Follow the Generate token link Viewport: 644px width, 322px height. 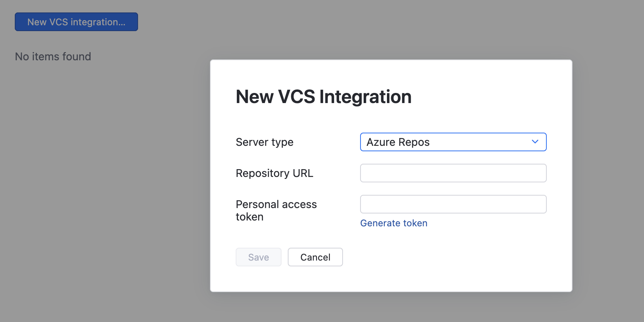pos(394,223)
